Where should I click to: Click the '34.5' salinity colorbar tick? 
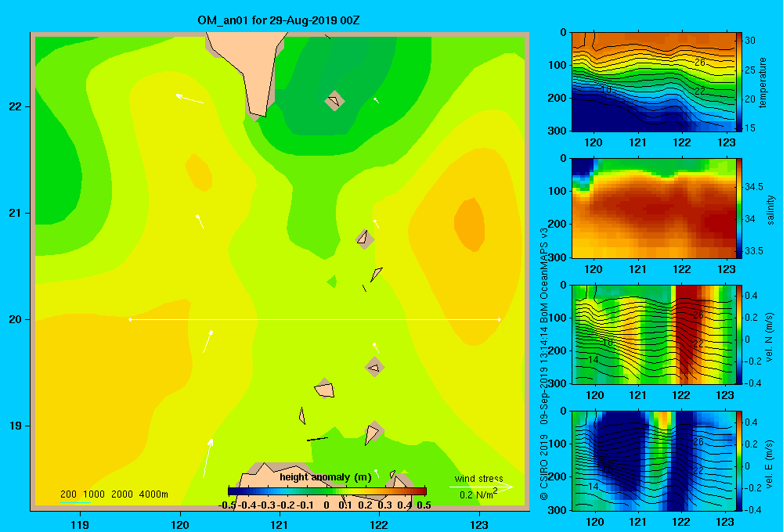click(x=754, y=187)
